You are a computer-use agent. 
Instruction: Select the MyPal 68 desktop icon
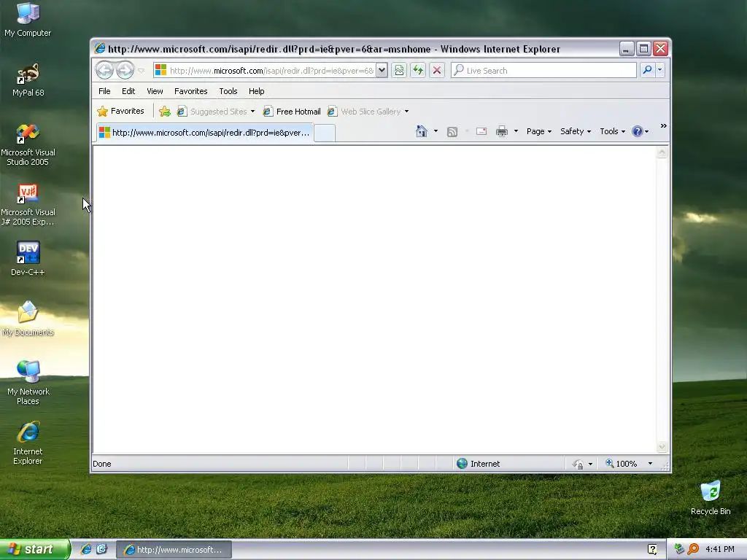click(28, 80)
